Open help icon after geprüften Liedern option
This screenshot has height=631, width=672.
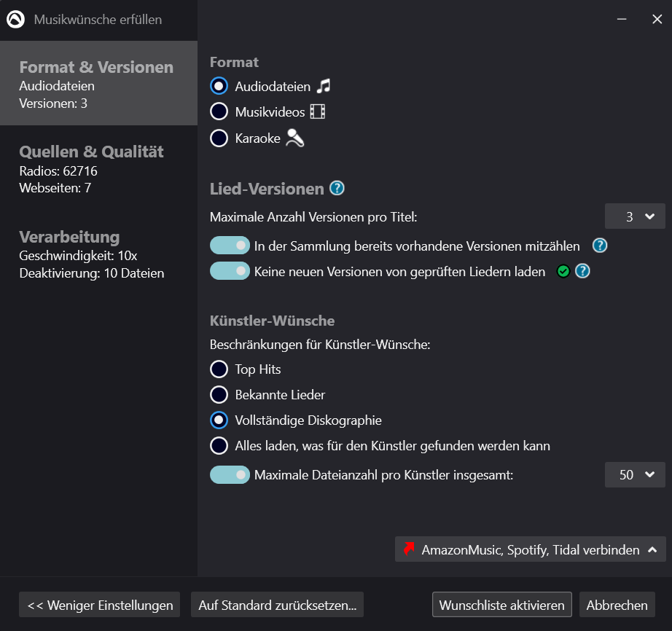pos(582,271)
